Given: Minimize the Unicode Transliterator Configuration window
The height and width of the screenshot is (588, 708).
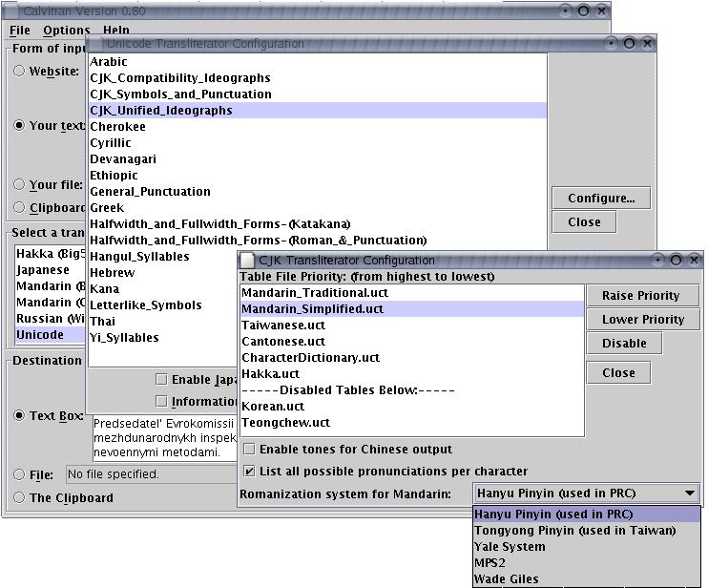Looking at the screenshot, I should 612,44.
